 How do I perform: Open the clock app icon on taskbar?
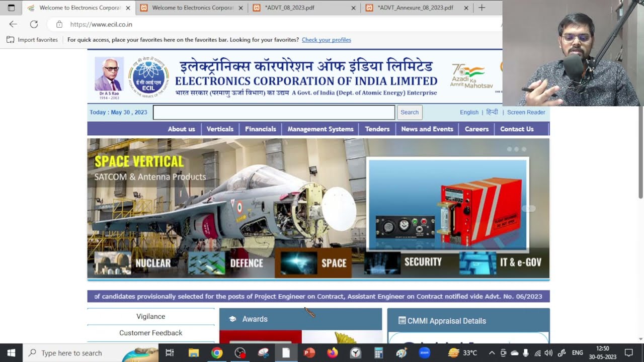pos(355,353)
